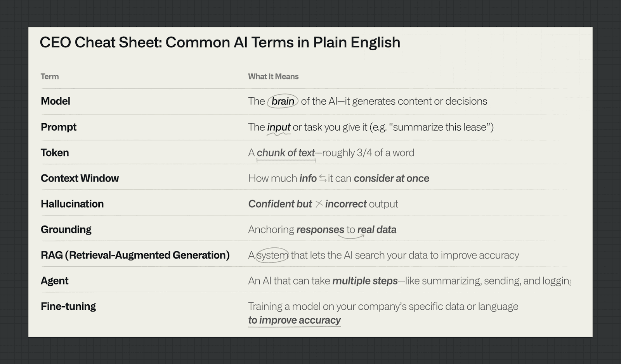Click the 'What It Means' column header

[x=273, y=76]
